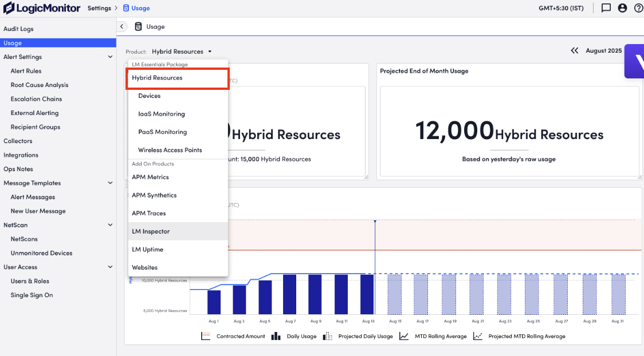Collapse the Alert Settings section chevron

tap(110, 57)
